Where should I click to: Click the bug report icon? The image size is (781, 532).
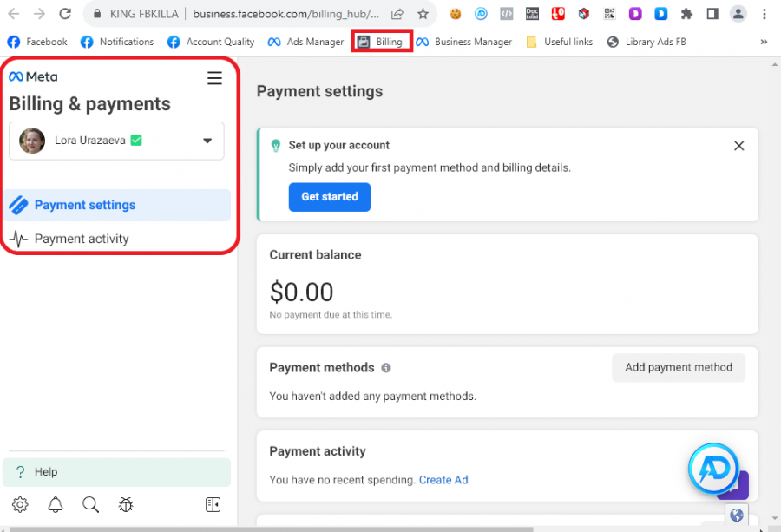pos(126,504)
